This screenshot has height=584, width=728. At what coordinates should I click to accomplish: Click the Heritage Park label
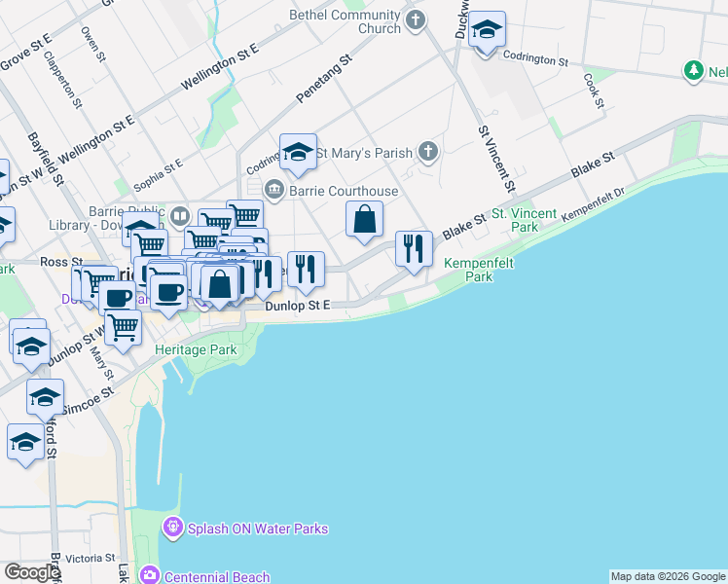(196, 349)
